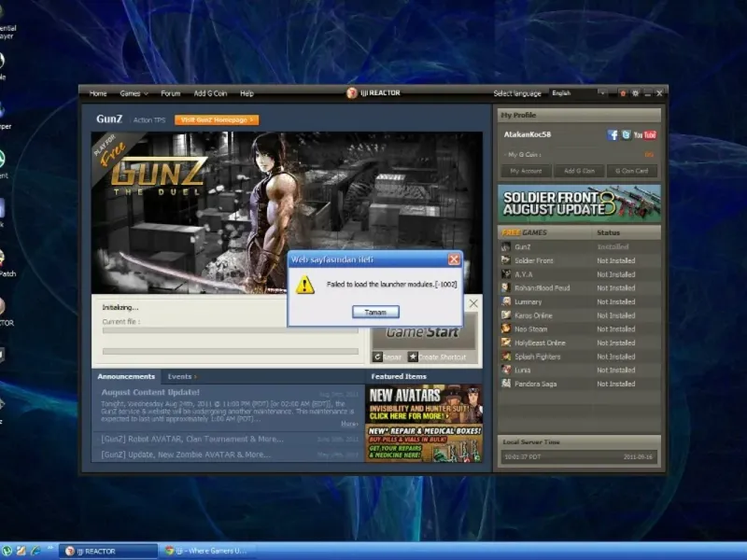Click Tamam button in error dialog
Viewport: 747px width, 560px height.
coord(375,312)
